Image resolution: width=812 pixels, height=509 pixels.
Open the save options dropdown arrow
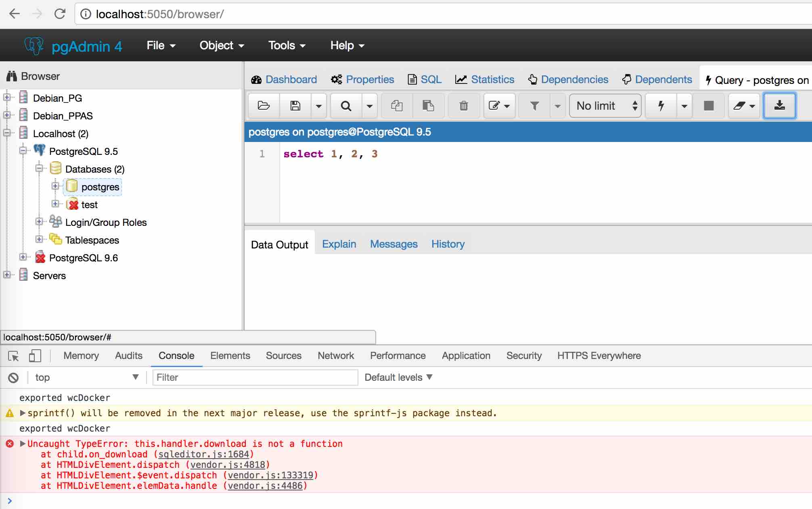pos(319,106)
